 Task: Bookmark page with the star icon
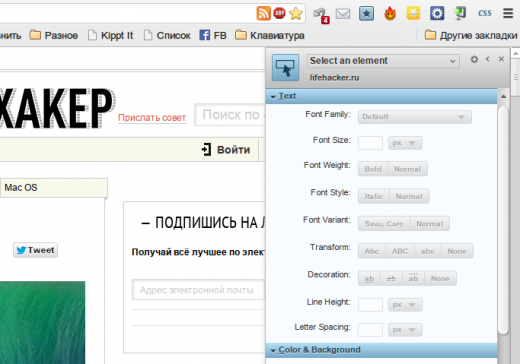296,13
